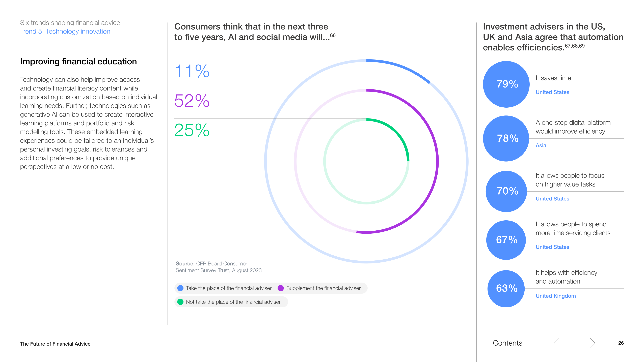Click the 79% blue circle
The image size is (644, 362).
[x=506, y=84]
